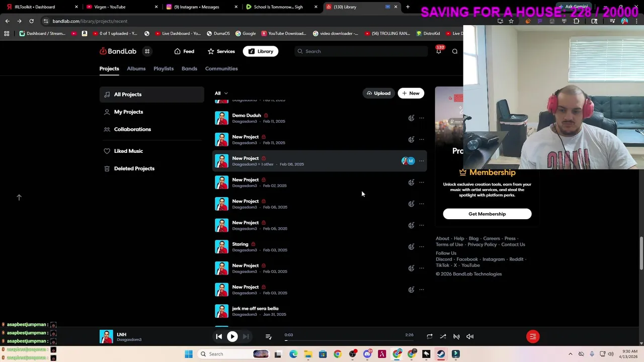Image resolution: width=644 pixels, height=362 pixels.
Task: Click the Get Membership button
Action: (x=487, y=214)
